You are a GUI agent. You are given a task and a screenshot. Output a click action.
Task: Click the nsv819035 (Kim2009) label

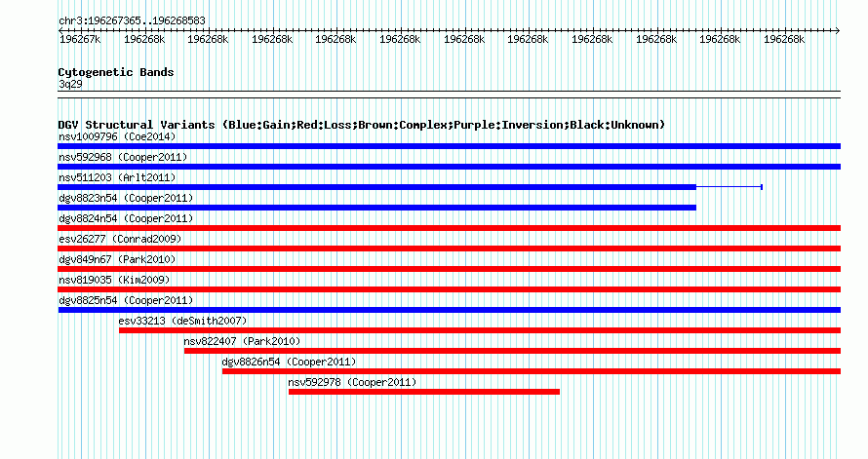[x=114, y=280]
